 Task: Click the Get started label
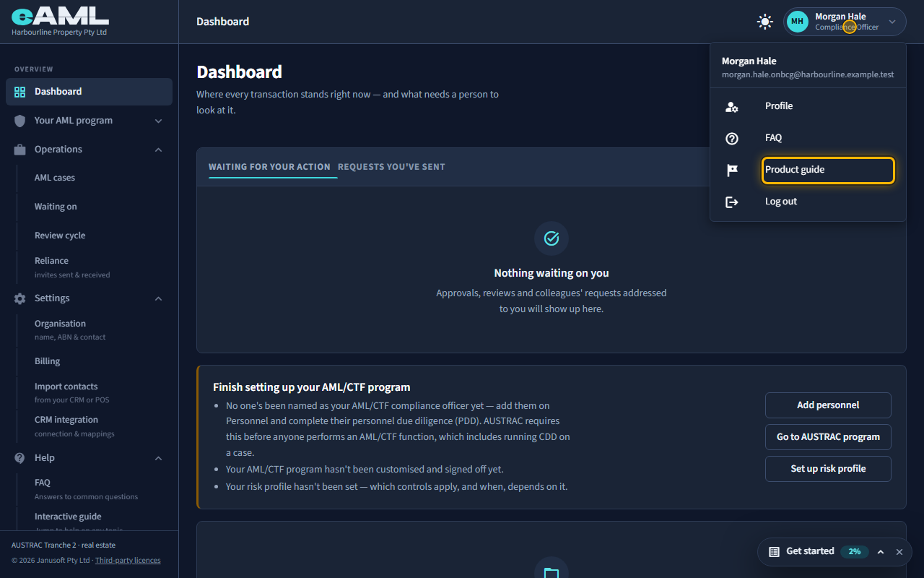pos(810,551)
